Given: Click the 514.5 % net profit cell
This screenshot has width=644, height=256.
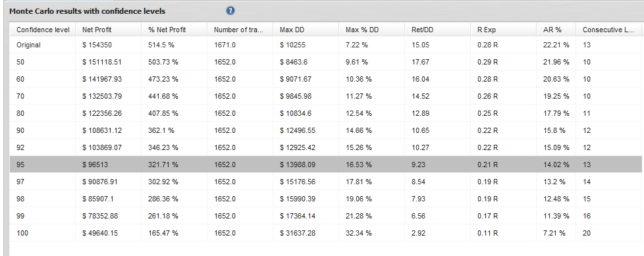Looking at the screenshot, I should pyautogui.click(x=161, y=45).
